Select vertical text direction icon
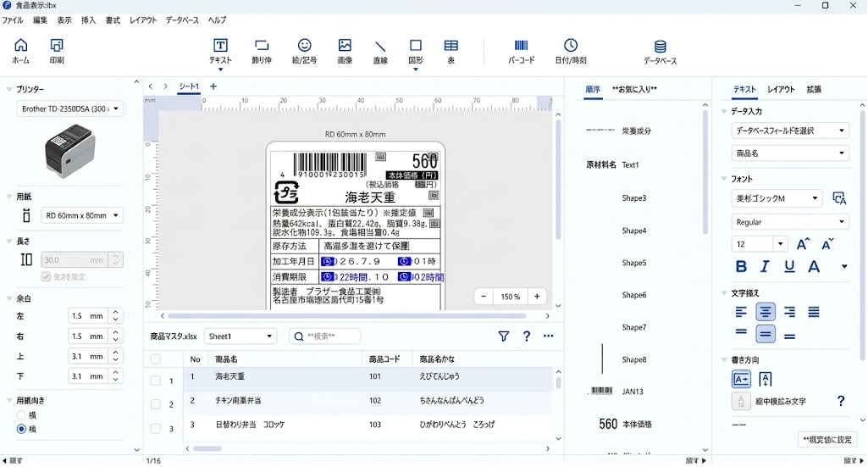Image resolution: width=868 pixels, height=467 pixels. [x=766, y=380]
